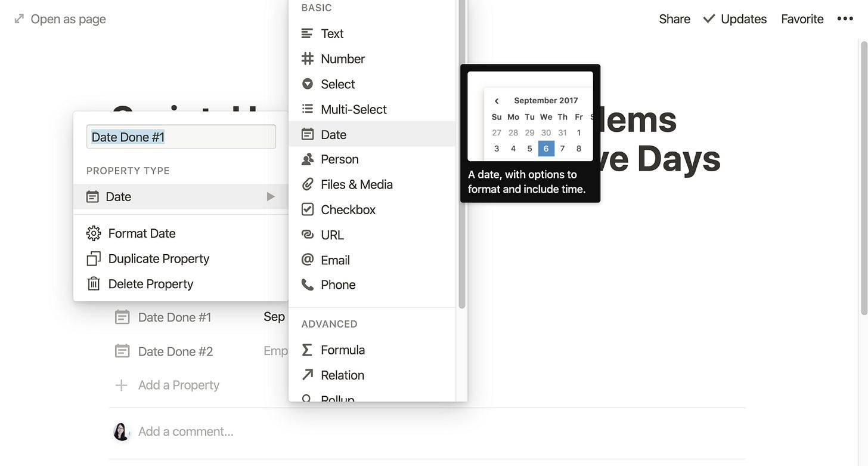Click the Updates button

[734, 19]
